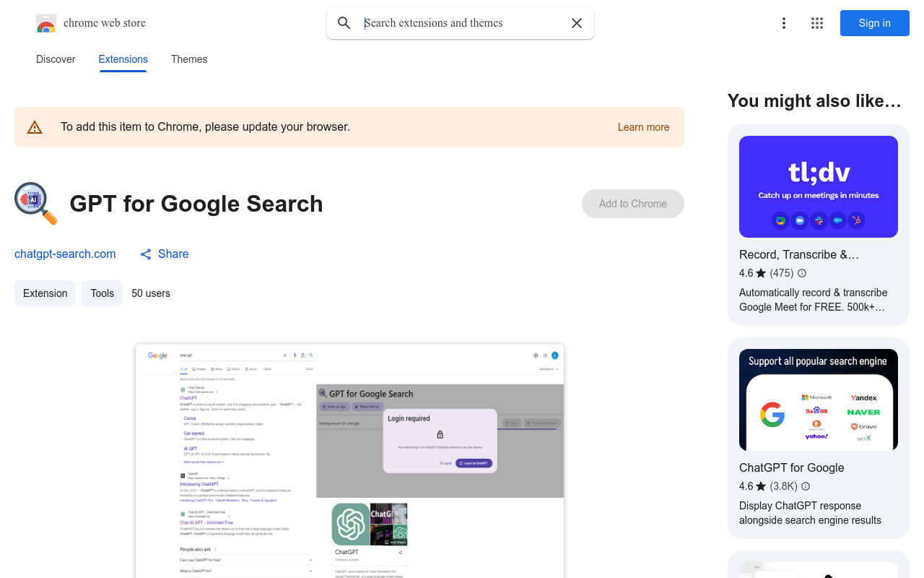
Task: Click the info icon beside (3.8K) rating
Action: (x=806, y=486)
